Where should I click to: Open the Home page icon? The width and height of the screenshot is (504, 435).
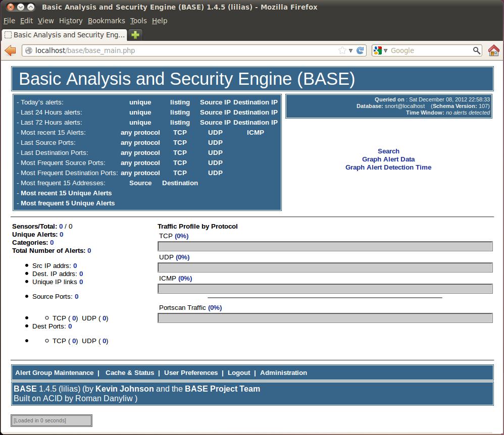494,50
